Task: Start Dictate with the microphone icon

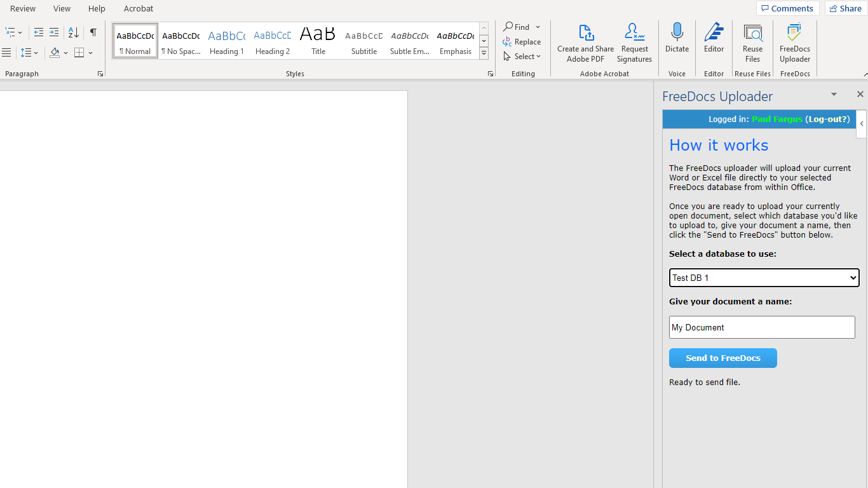Action: click(x=677, y=38)
